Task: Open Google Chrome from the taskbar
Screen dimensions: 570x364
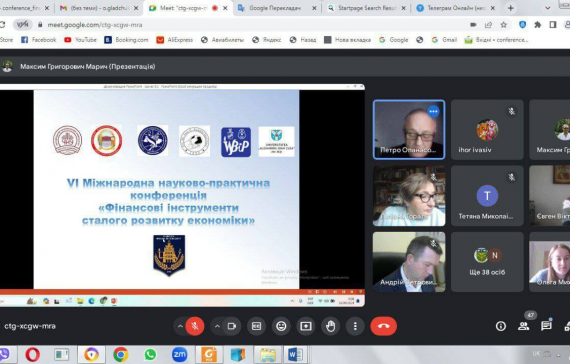Action: [x=120, y=355]
